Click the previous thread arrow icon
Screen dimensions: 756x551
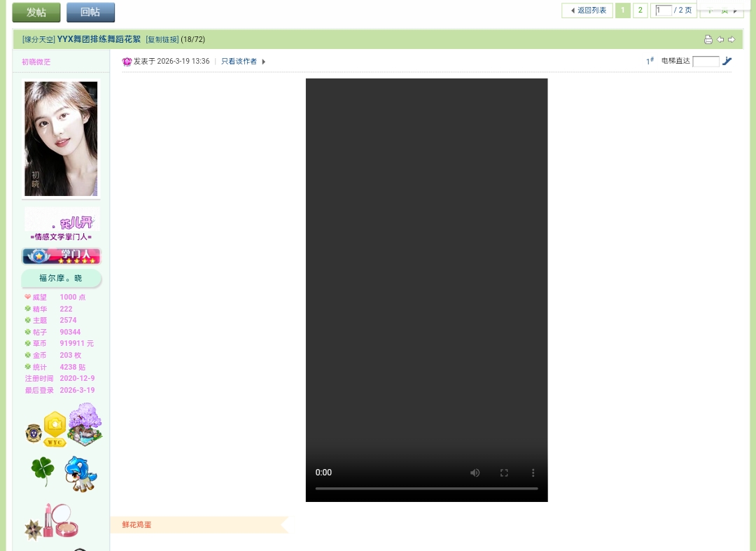pyautogui.click(x=720, y=39)
